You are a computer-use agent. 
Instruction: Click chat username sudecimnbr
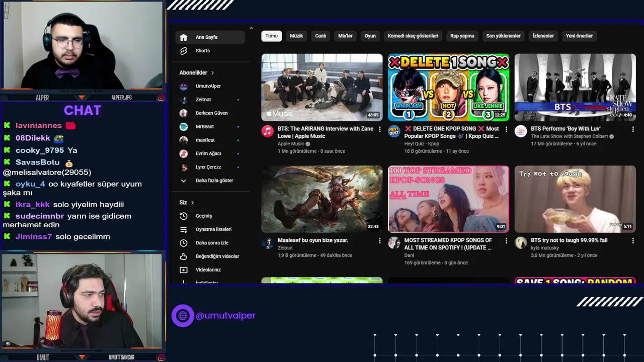(40, 216)
